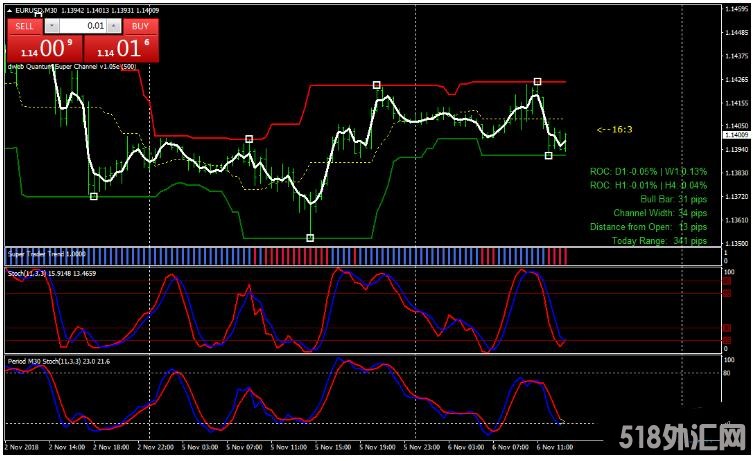Viewport: 753px width, 461px height.
Task: Click the 6 Nov 07:00 label on the time axis
Action: (510, 447)
